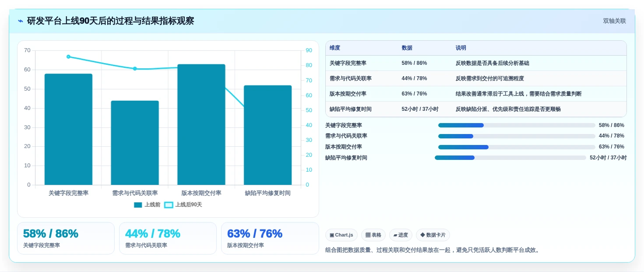Click the Chart.js tag icon
This screenshot has width=644, height=272.
(x=332, y=235)
